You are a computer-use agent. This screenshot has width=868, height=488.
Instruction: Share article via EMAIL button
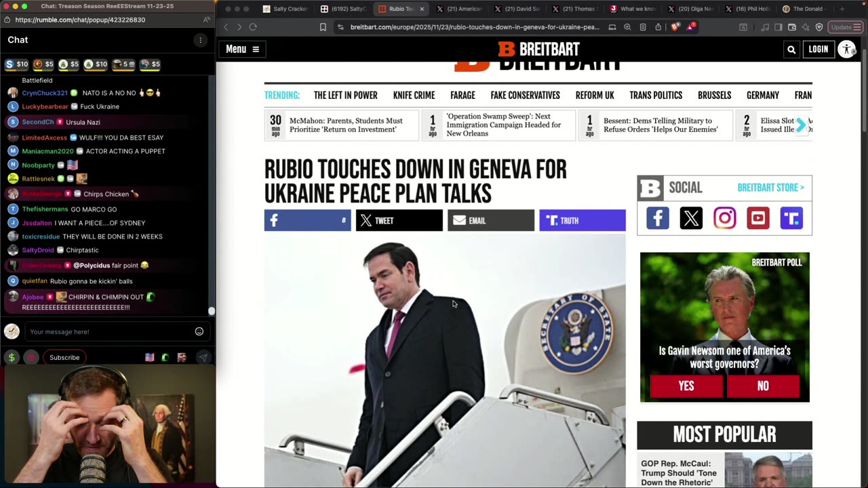tap(491, 220)
